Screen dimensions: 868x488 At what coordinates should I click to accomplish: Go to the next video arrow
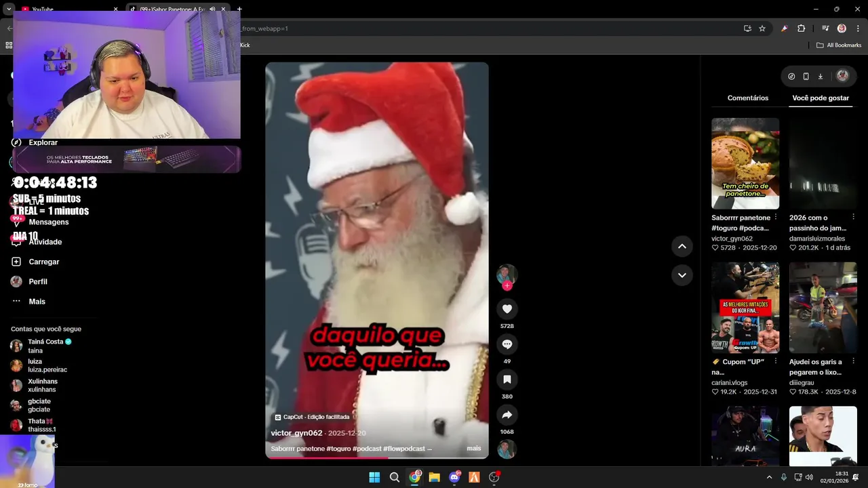[x=682, y=275]
